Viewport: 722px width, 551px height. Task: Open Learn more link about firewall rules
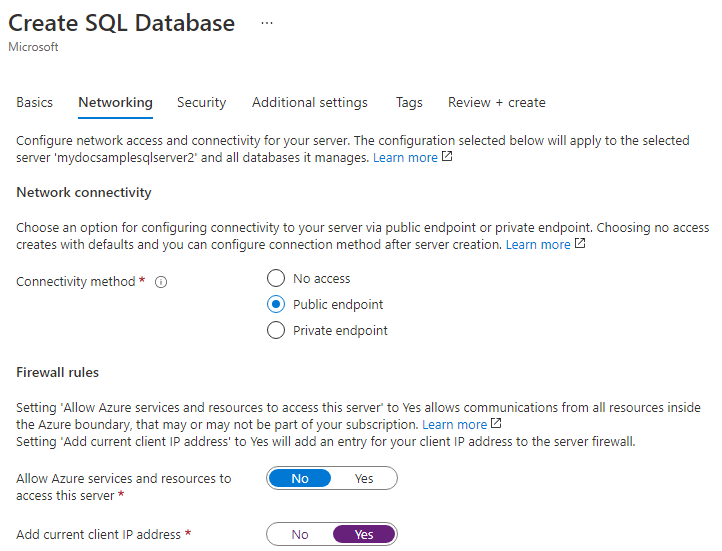[454, 425]
